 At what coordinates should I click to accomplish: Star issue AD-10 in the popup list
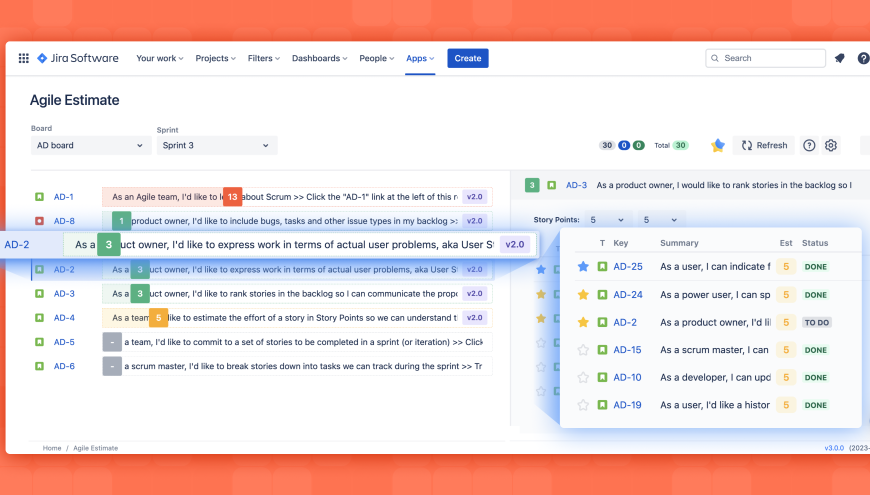click(583, 377)
